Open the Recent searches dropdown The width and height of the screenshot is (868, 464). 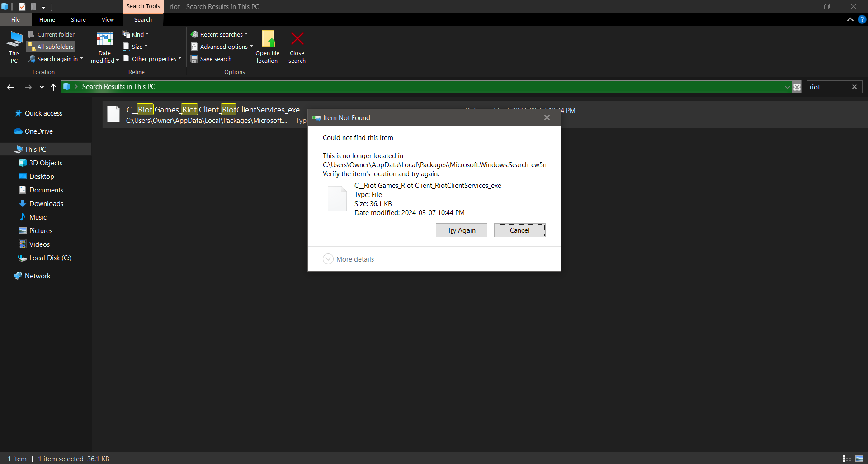point(220,34)
